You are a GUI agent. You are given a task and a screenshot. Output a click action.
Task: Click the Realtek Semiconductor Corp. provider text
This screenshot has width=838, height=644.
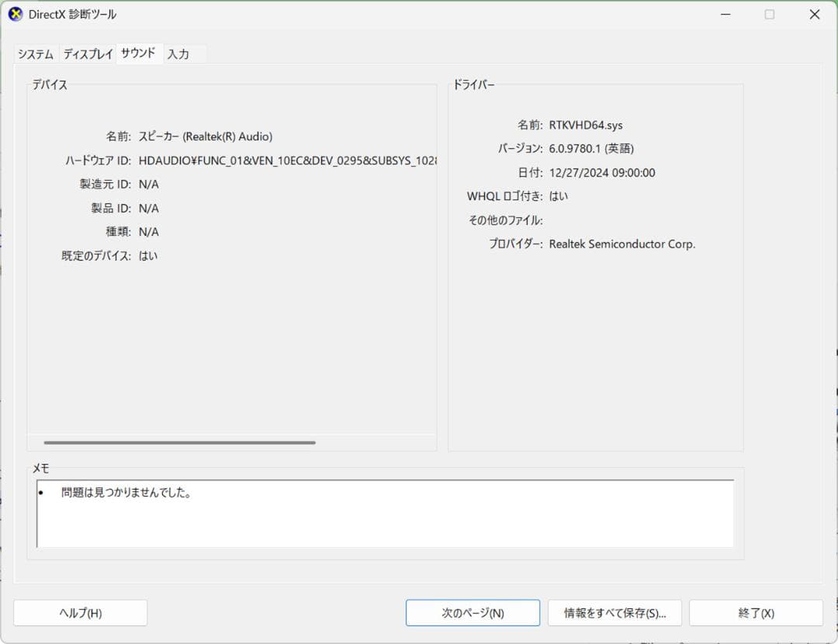click(x=622, y=244)
